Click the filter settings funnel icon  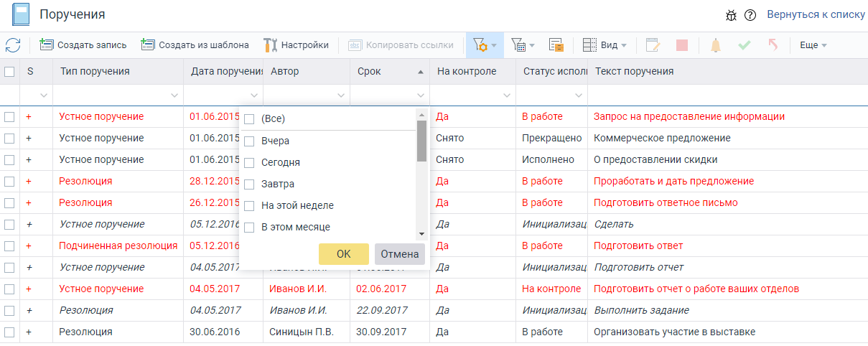click(x=480, y=45)
